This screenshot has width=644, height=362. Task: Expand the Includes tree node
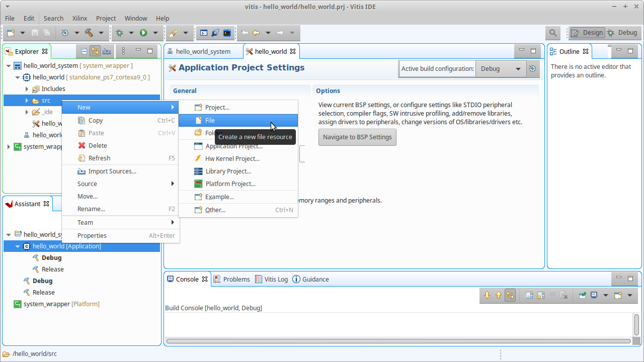click(x=27, y=89)
